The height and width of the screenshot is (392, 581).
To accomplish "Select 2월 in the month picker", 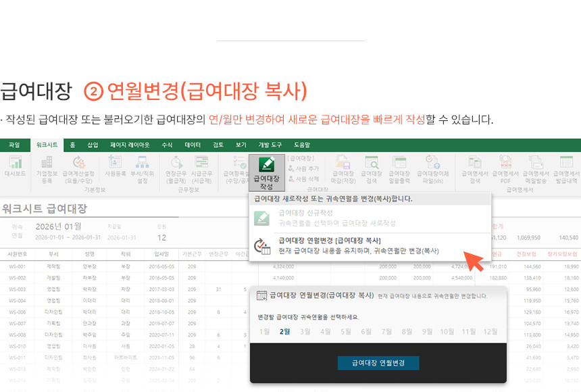I will [x=285, y=332].
